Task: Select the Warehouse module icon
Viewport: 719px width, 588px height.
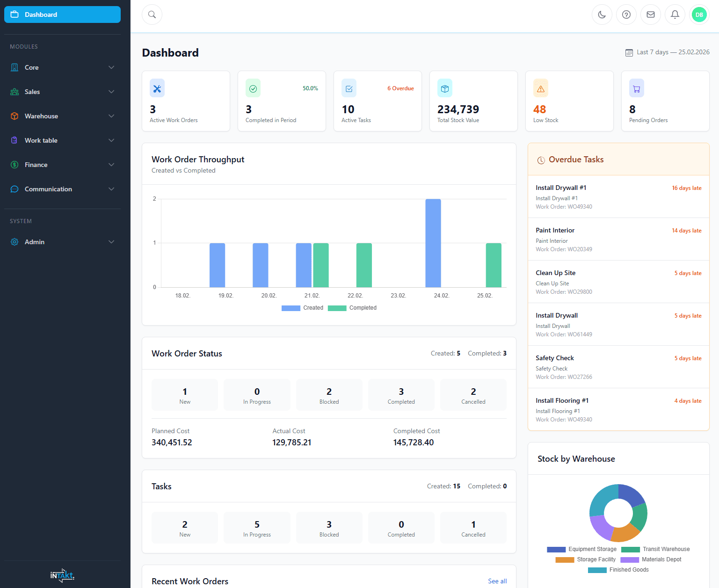Action: click(15, 116)
